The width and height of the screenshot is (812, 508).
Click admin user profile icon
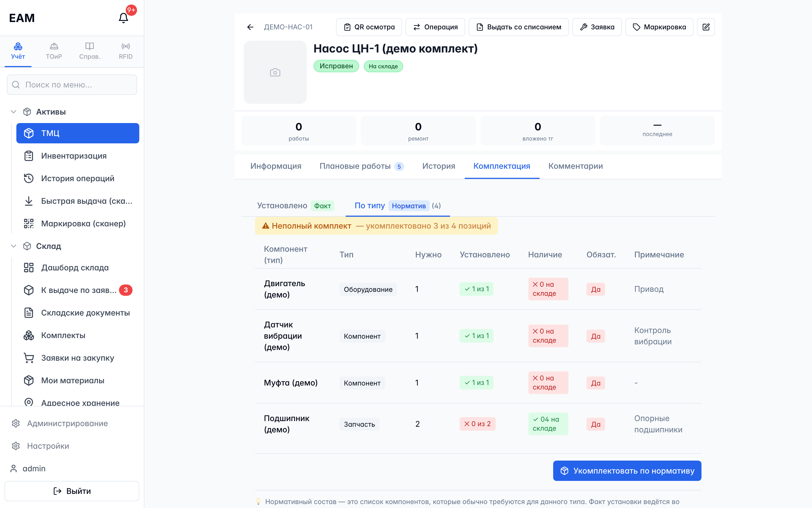[14, 468]
